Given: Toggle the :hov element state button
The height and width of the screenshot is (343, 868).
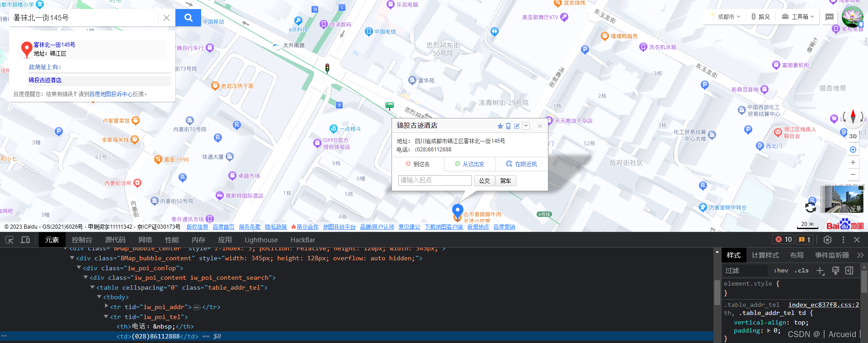Looking at the screenshot, I should click(x=781, y=271).
